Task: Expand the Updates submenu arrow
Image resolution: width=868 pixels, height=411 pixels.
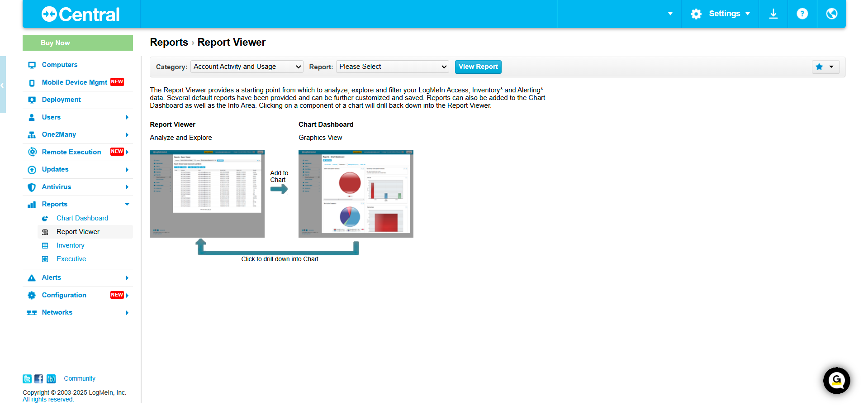Action: coord(127,170)
